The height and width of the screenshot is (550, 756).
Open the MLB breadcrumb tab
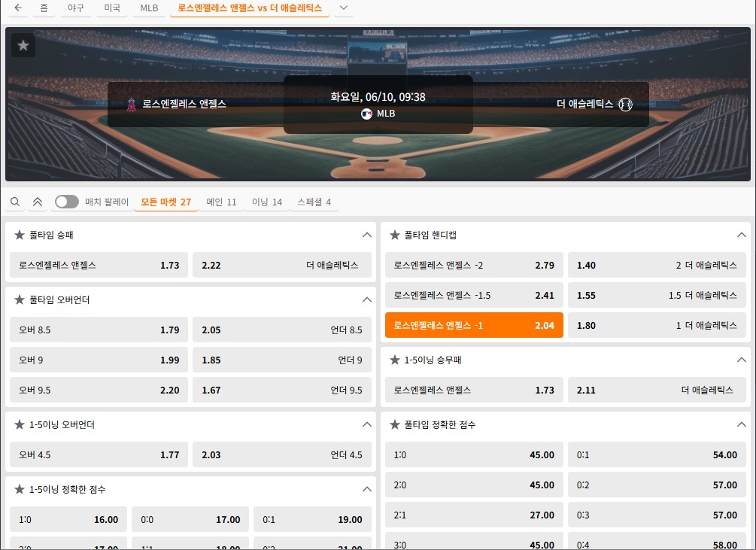pos(149,8)
